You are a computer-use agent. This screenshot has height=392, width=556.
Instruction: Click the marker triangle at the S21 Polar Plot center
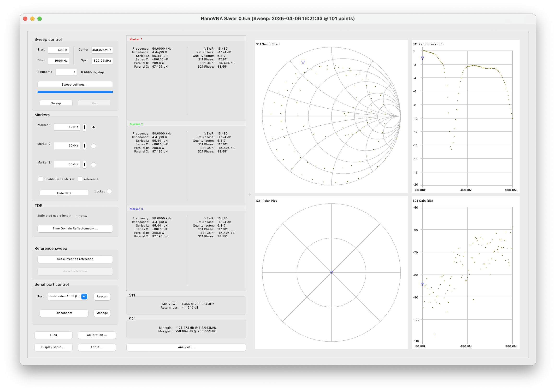point(331,272)
